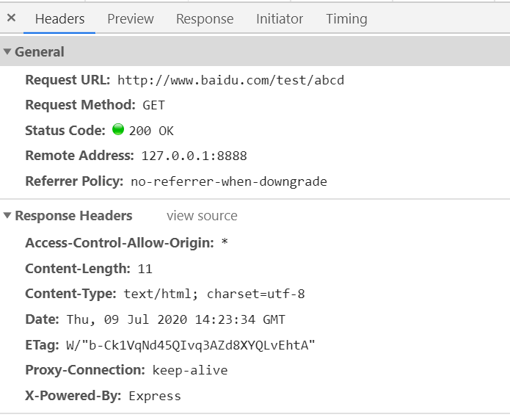Collapse the General section
510x420 pixels.
tap(7, 52)
